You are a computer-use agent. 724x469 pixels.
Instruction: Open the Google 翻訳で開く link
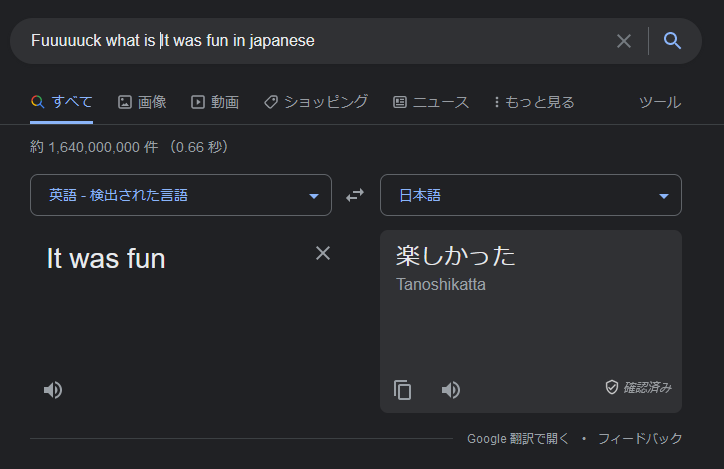pos(518,438)
